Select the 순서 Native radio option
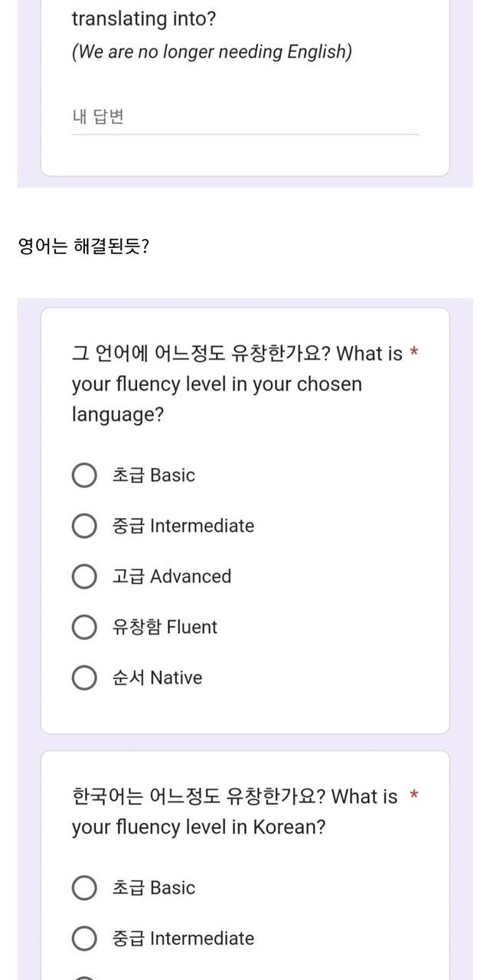 point(84,678)
